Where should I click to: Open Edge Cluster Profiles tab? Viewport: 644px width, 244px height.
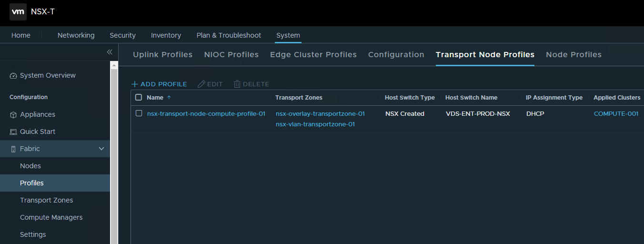pos(313,55)
